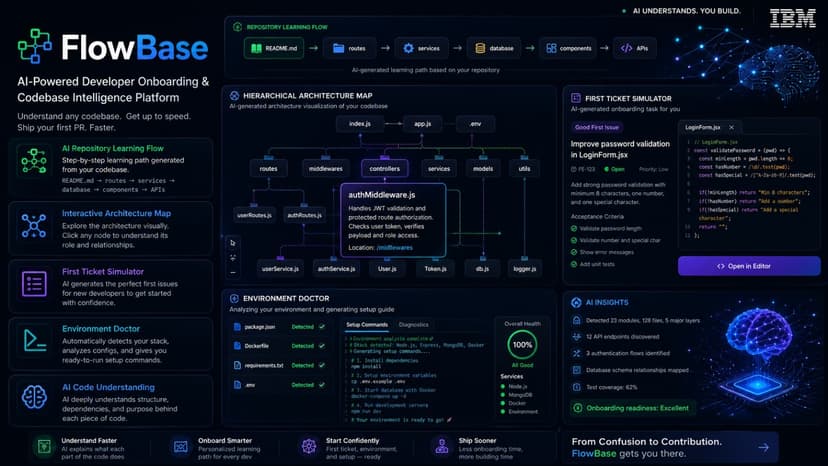Select the controllers folder node
This screenshot has height=466, width=828.
coord(385,169)
